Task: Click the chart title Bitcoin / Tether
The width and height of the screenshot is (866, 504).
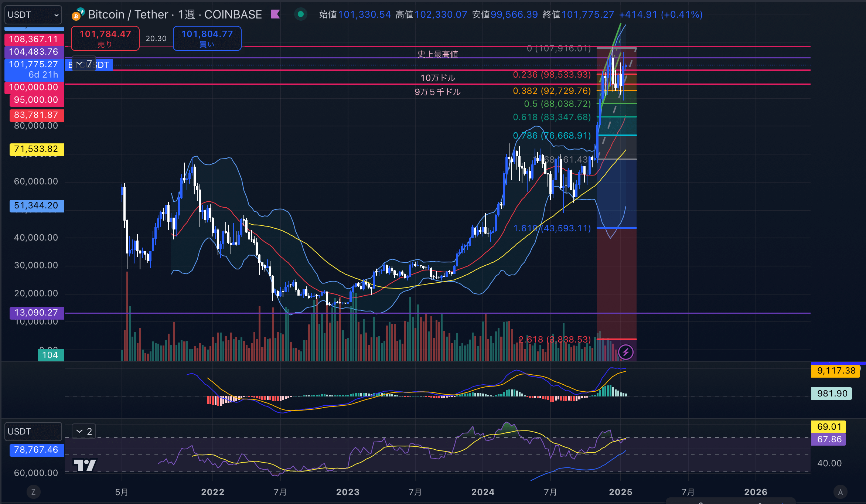Action: click(x=129, y=14)
